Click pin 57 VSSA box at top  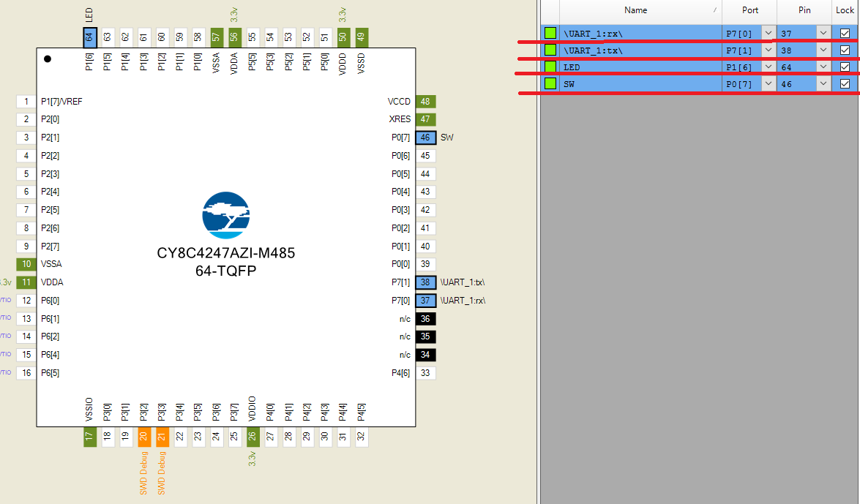tap(216, 37)
